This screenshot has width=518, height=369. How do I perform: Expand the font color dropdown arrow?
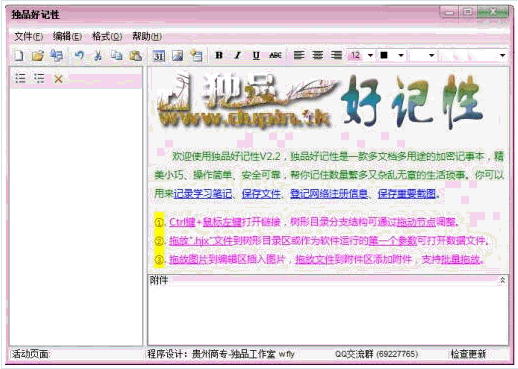pyautogui.click(x=401, y=55)
